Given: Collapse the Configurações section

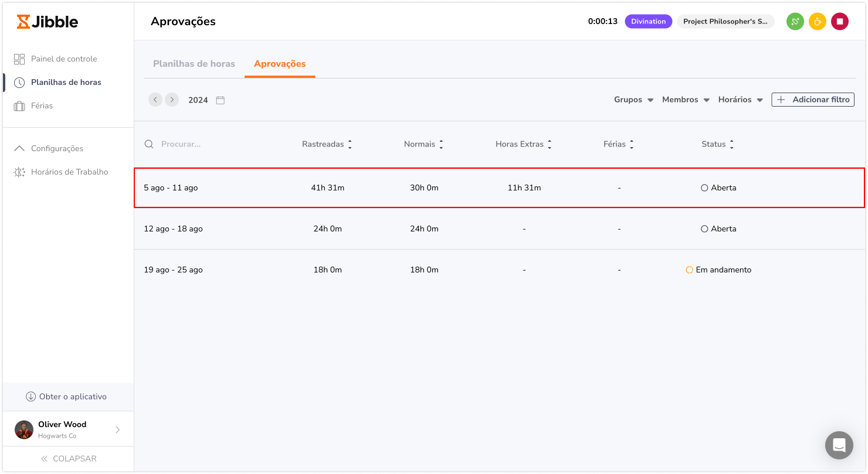Looking at the screenshot, I should 57,149.
